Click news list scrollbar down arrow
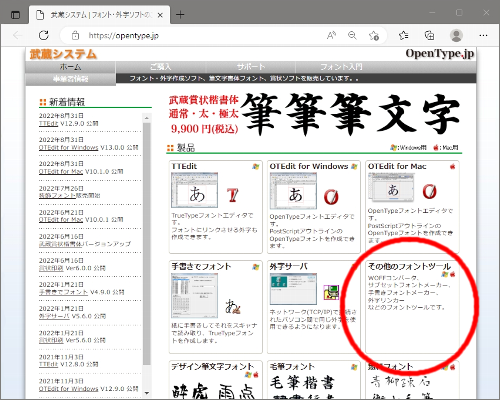The image size is (500, 400). (x=147, y=393)
